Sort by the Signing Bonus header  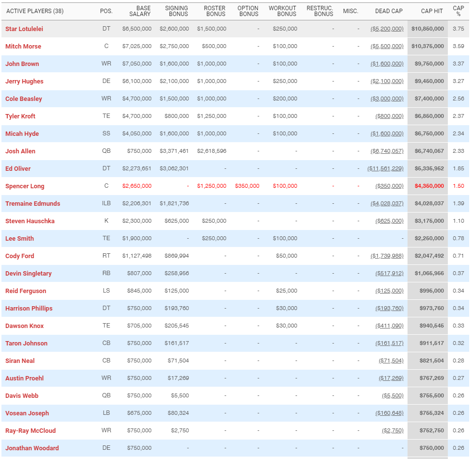pos(176,11)
